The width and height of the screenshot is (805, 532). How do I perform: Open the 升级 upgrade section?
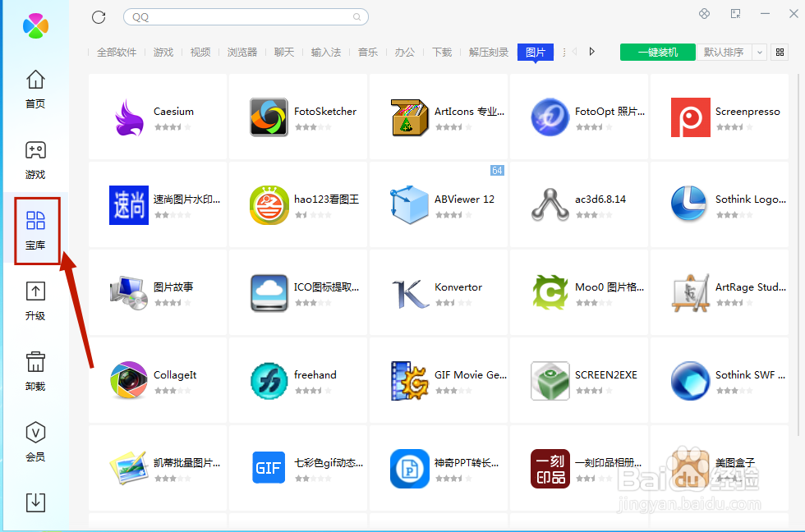[x=35, y=301]
